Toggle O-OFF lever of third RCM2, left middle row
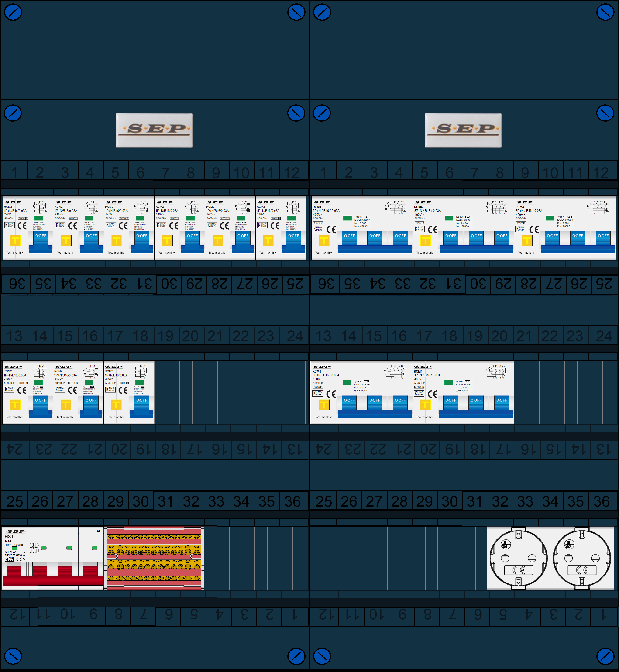This screenshot has width=619, height=672. click(142, 406)
